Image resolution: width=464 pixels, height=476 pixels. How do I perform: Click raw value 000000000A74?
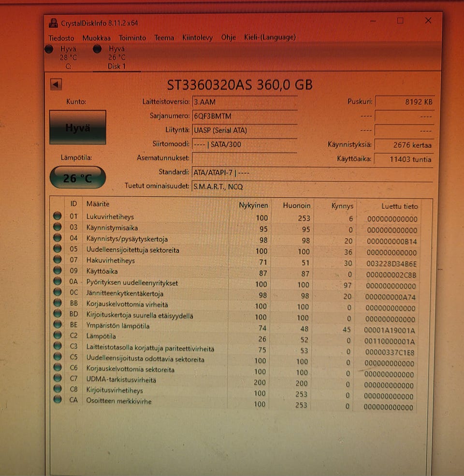(390, 297)
